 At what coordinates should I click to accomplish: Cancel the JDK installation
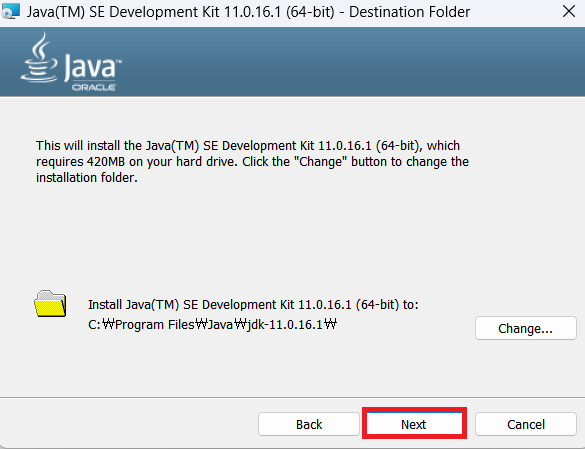point(526,424)
